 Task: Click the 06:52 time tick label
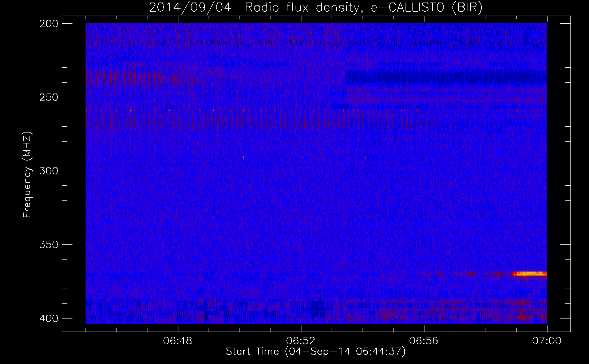301,341
